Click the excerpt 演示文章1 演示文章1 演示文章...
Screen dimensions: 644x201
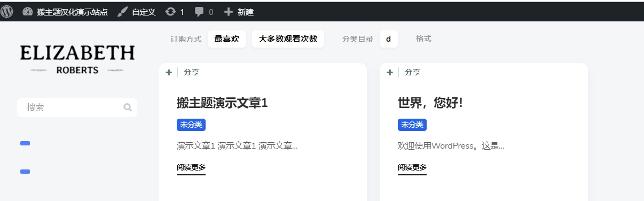[x=237, y=146]
